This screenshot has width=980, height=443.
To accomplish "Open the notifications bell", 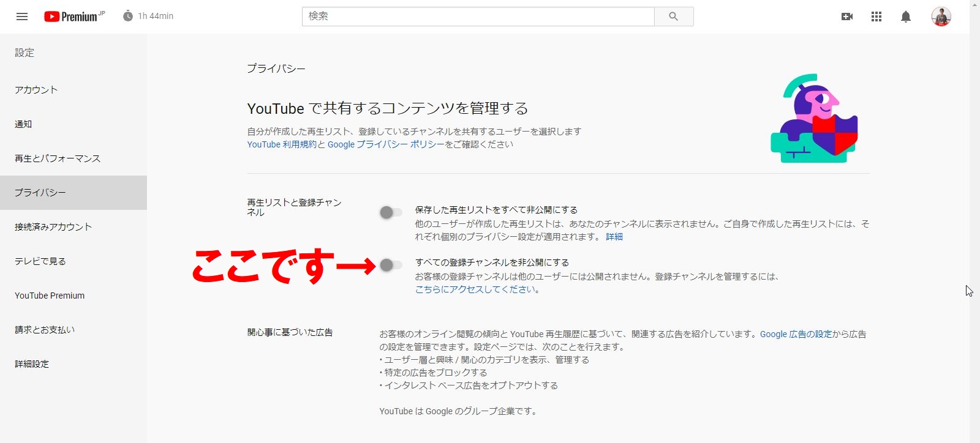I will point(906,17).
